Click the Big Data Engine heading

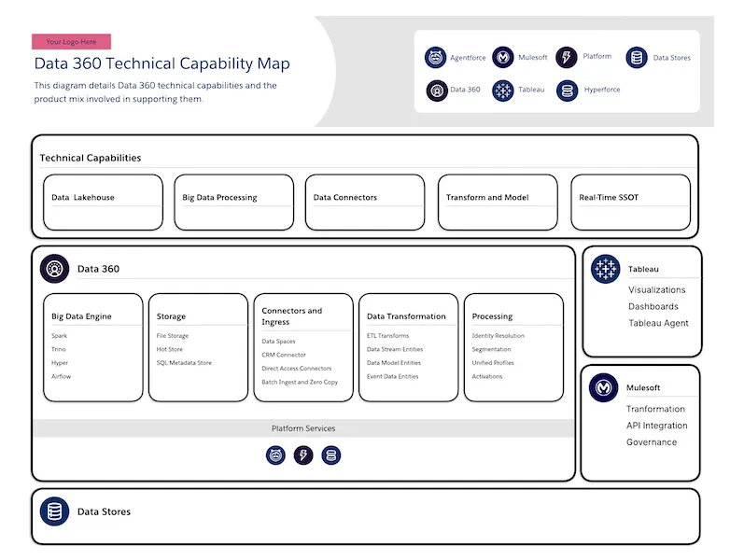pyautogui.click(x=81, y=316)
